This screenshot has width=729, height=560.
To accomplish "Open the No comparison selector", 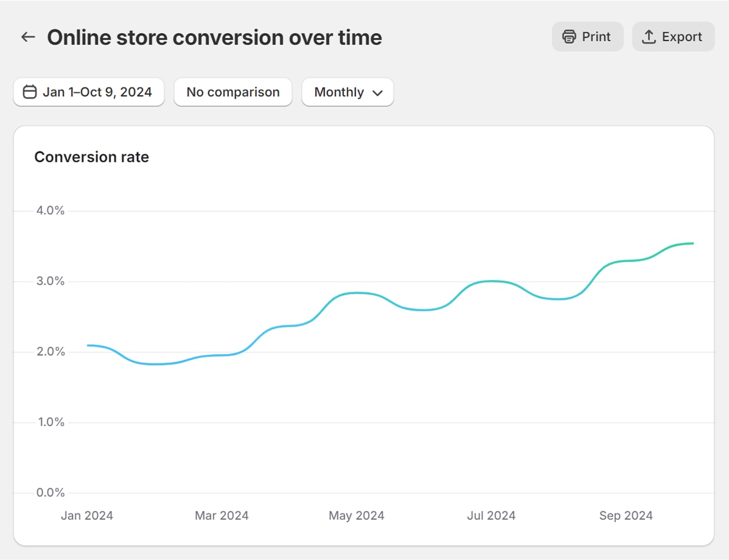I will [x=233, y=92].
